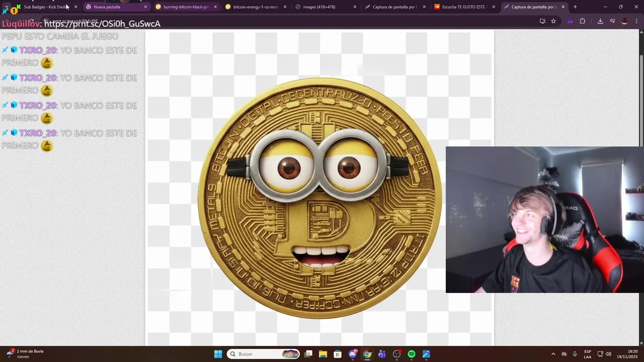Screen dimensions: 644x362
Task: Open the purple extension icon in toolbar
Action: 570,21
